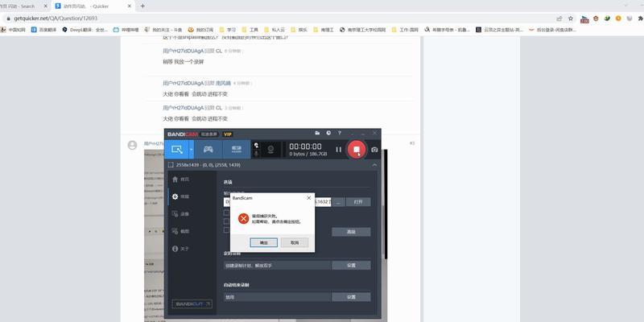Screen dimensions: 644x322
Task: Pause the Bandicam recording
Action: coord(338,150)
